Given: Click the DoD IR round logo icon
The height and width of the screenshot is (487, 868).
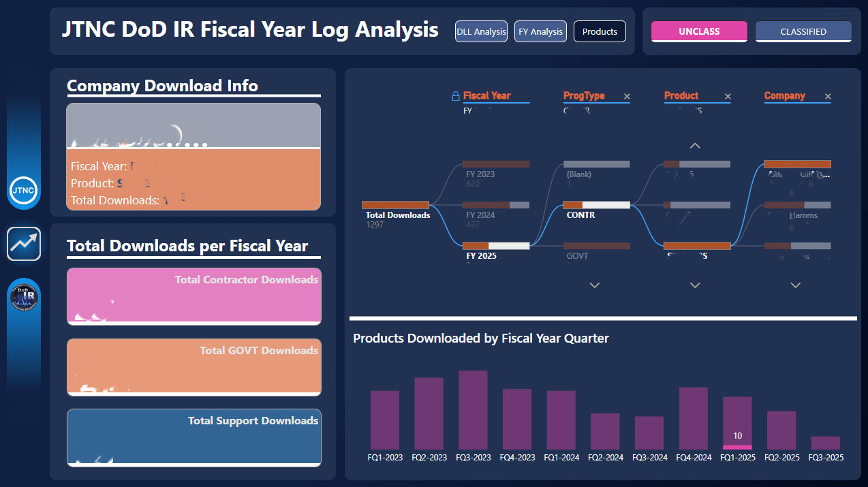Looking at the screenshot, I should pos(24,298).
